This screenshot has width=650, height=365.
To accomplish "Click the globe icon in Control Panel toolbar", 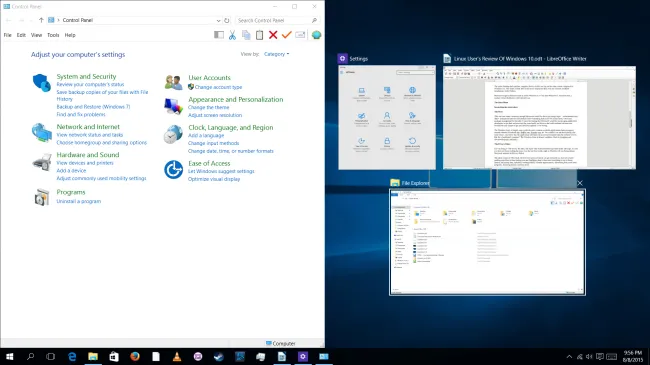I will [316, 35].
